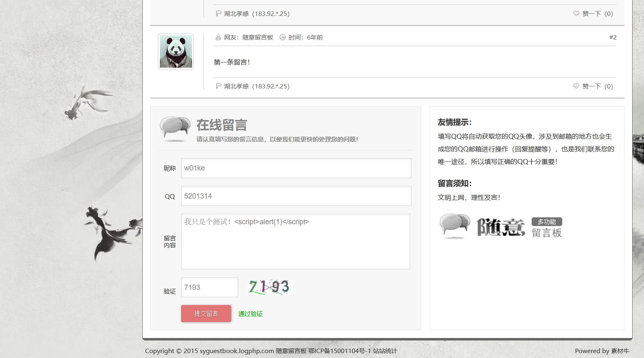
Task: Click the heart like icon in the top post
Action: pos(576,13)
